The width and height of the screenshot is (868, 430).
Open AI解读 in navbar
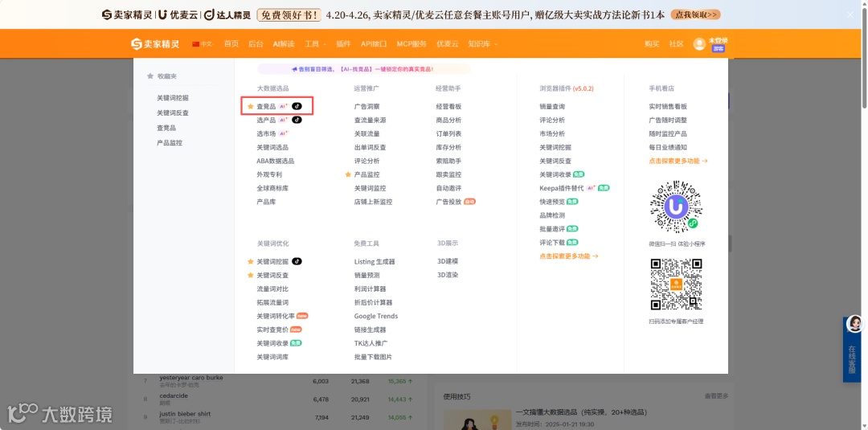coord(284,43)
